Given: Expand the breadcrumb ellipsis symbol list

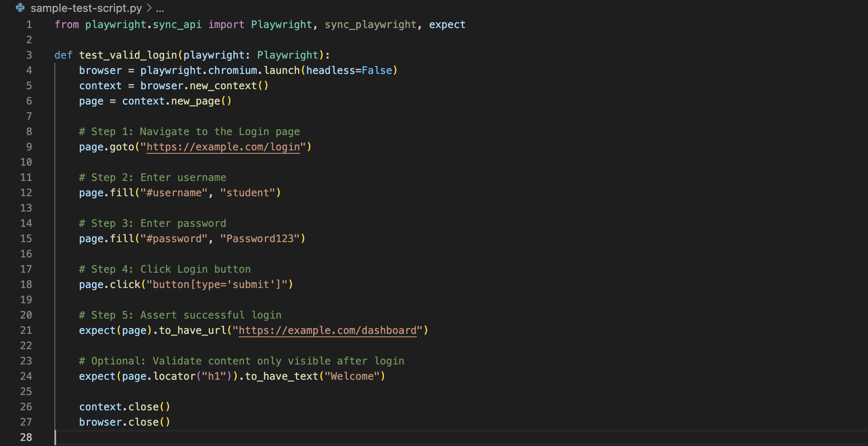Looking at the screenshot, I should [160, 8].
